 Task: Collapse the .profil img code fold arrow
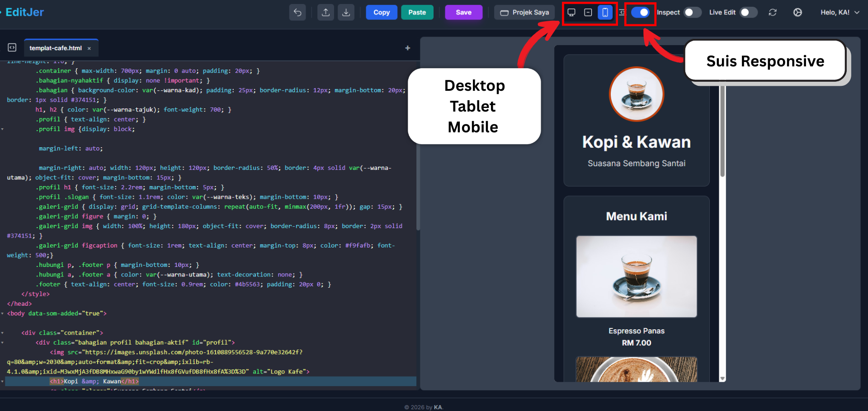3,129
